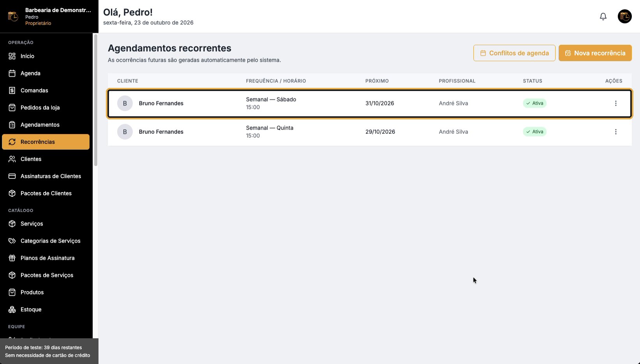This screenshot has height=364, width=640.
Task: Navigate to Comandas in the sidebar
Action: (x=46, y=90)
